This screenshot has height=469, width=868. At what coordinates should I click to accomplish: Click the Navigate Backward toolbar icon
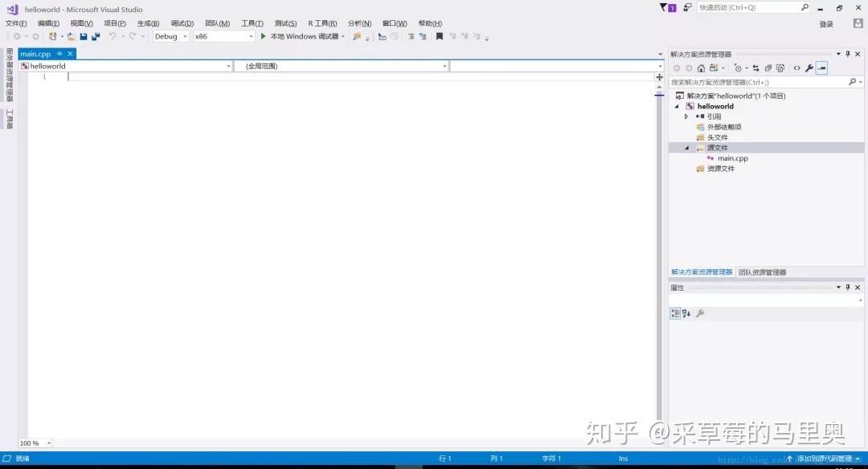point(16,35)
